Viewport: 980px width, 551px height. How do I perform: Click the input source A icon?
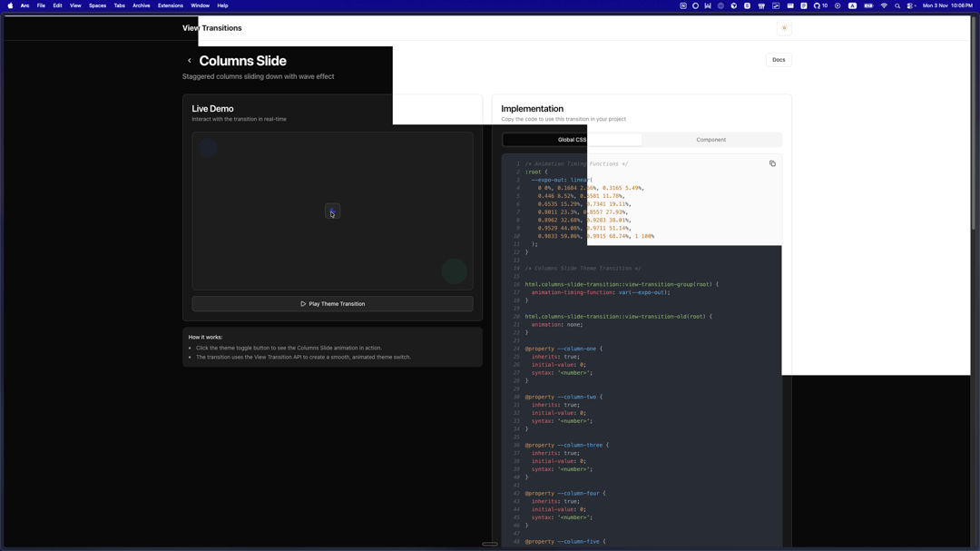point(852,5)
